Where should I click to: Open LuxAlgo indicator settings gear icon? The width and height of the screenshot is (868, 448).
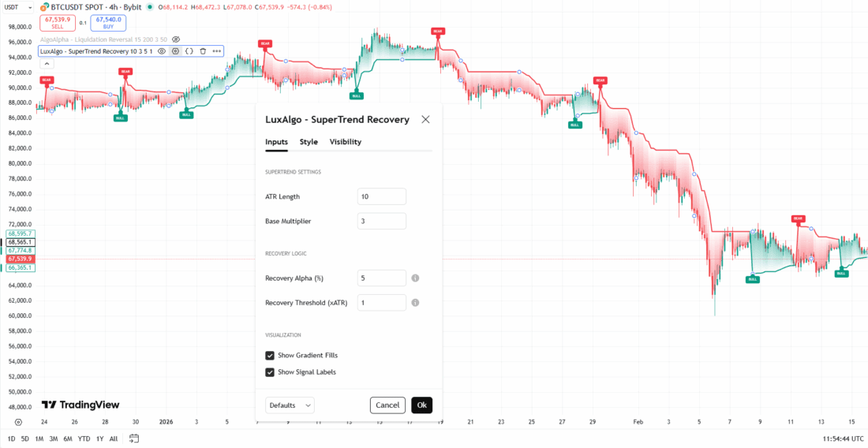tap(175, 50)
